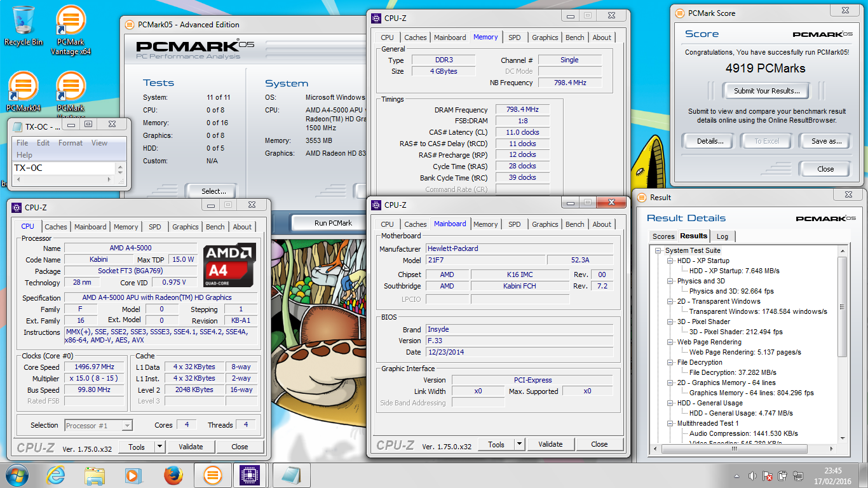Open the PCMark04 desktop shortcut
Image resolution: width=868 pixels, height=488 pixels.
click(24, 92)
